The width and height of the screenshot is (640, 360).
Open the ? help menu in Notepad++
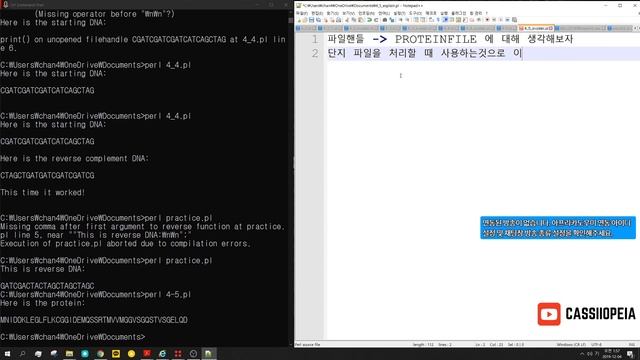pyautogui.click(x=487, y=13)
